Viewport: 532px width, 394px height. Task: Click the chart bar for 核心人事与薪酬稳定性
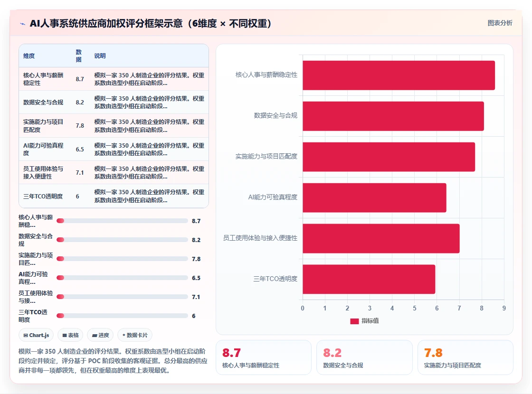(399, 75)
